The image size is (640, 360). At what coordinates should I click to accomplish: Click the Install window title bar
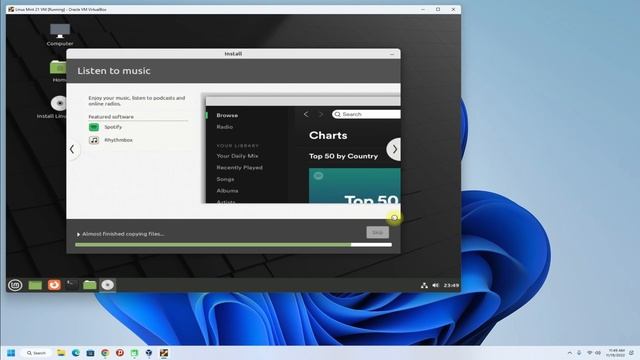pyautogui.click(x=233, y=54)
